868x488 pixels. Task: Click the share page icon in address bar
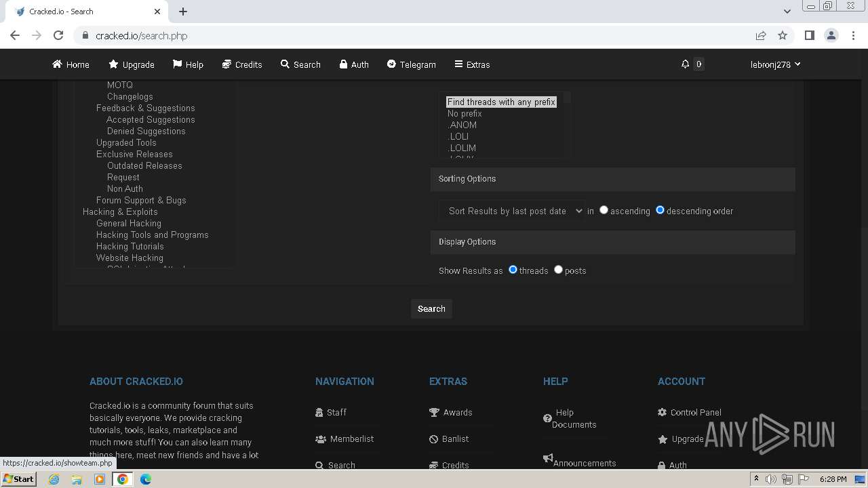click(761, 35)
